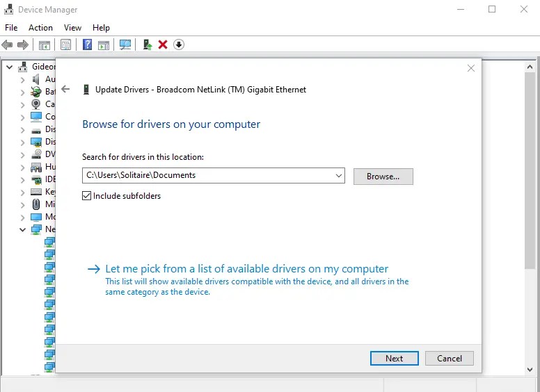540x392 pixels.
Task: Select the Mice category mouse icon
Action: point(35,204)
